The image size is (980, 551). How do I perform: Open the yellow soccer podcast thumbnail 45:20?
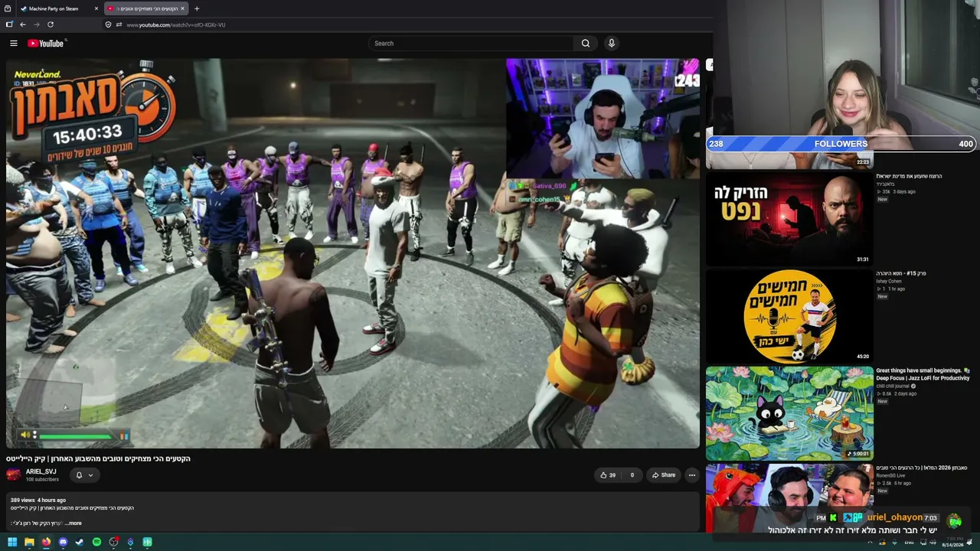coord(789,316)
